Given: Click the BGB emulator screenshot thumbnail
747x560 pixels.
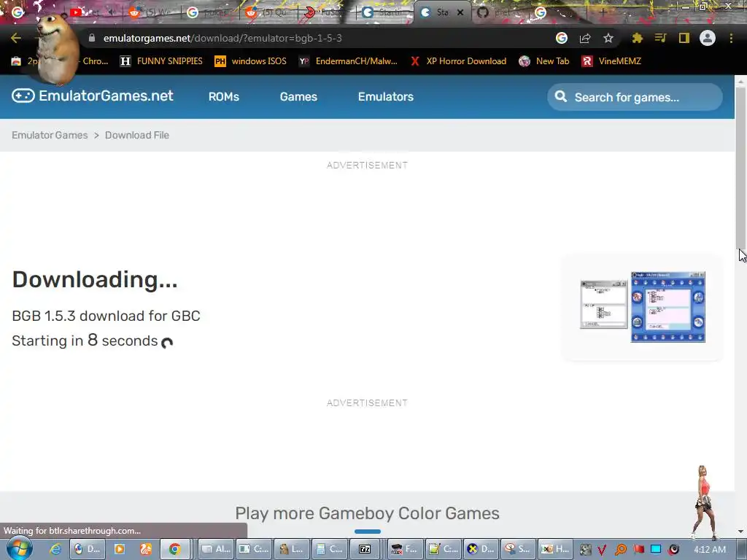Looking at the screenshot, I should click(x=642, y=307).
